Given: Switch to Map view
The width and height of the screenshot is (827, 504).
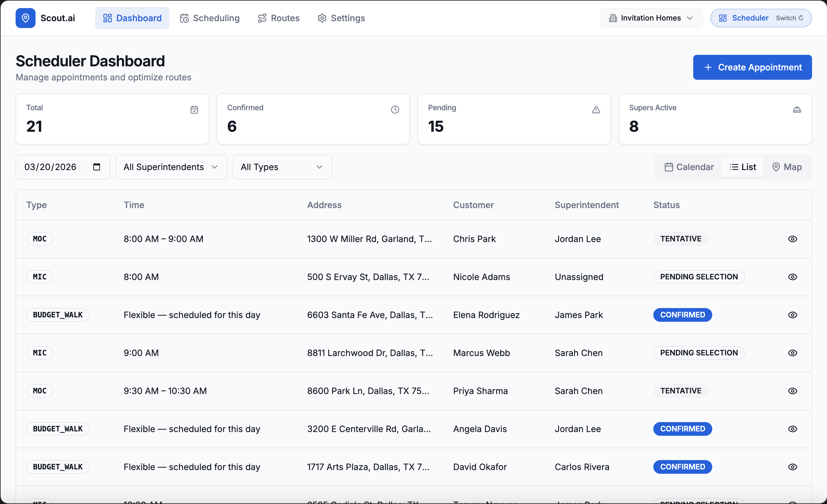Looking at the screenshot, I should click(x=787, y=167).
